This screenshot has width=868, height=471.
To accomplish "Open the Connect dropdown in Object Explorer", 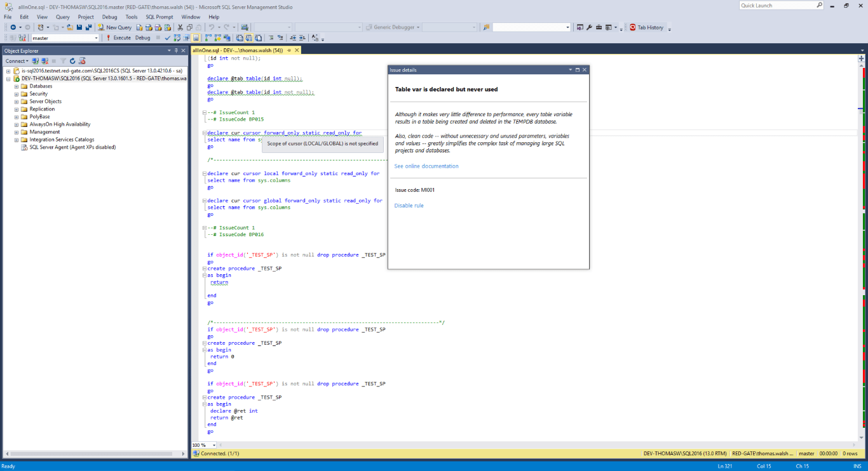I will 17,61.
